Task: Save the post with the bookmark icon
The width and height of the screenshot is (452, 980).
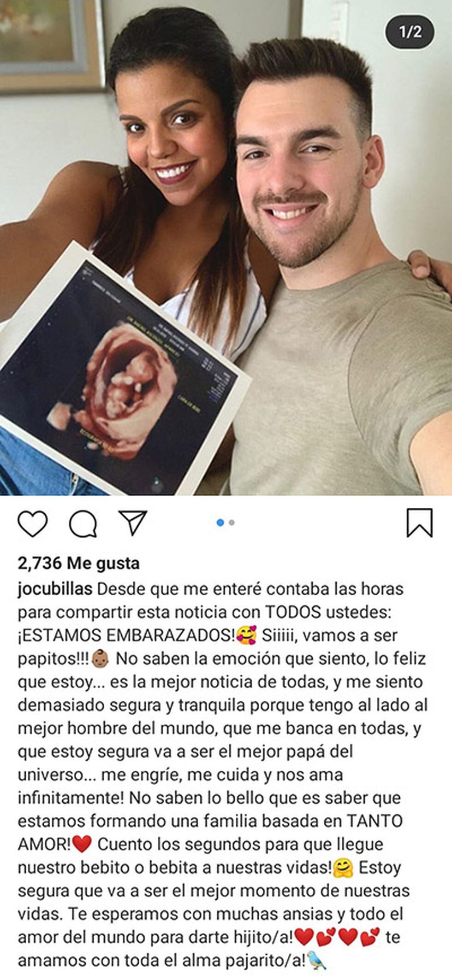Action: click(419, 523)
